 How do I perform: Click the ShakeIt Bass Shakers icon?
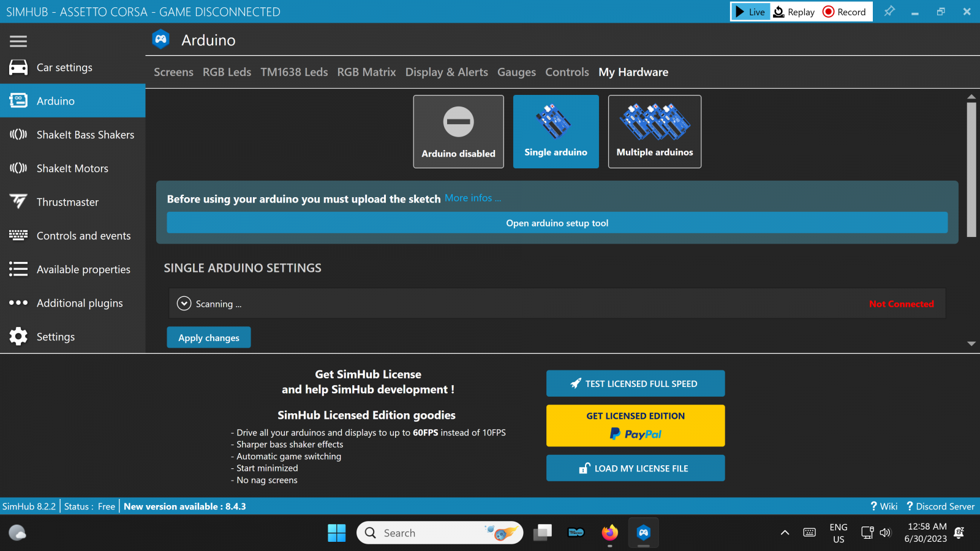click(18, 134)
